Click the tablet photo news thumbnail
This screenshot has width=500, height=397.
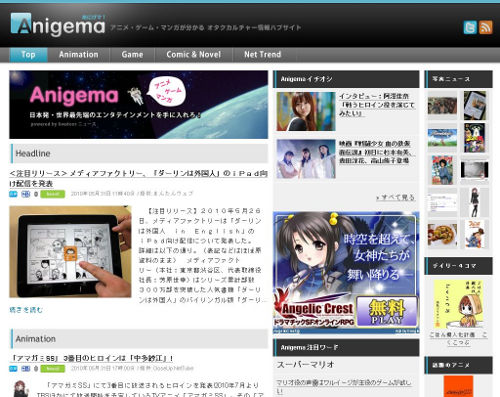click(475, 105)
